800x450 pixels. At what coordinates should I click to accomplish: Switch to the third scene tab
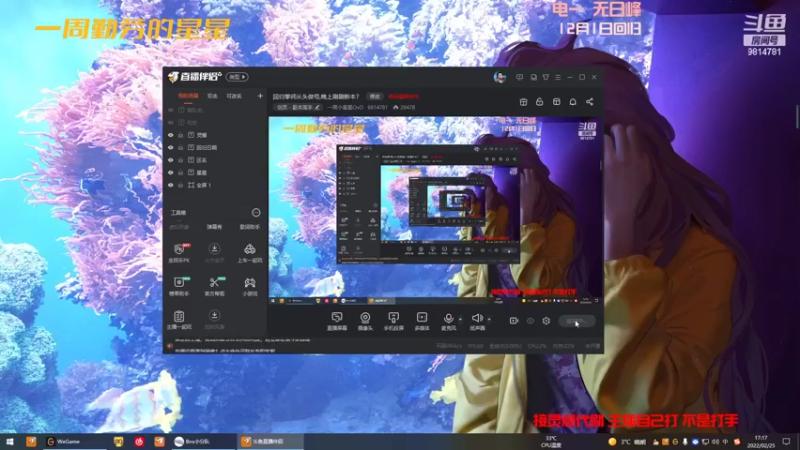pyautogui.click(x=234, y=96)
